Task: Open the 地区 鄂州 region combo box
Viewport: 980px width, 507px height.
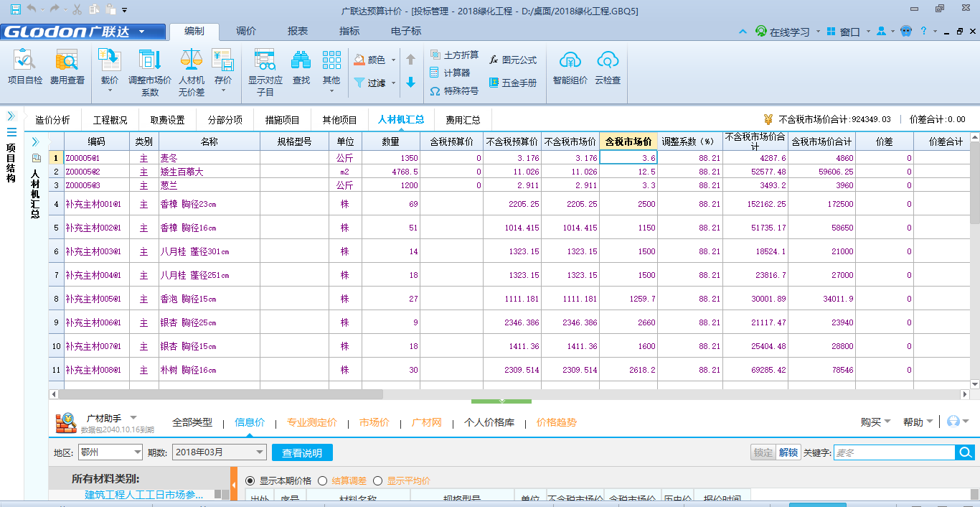Action: 109,452
